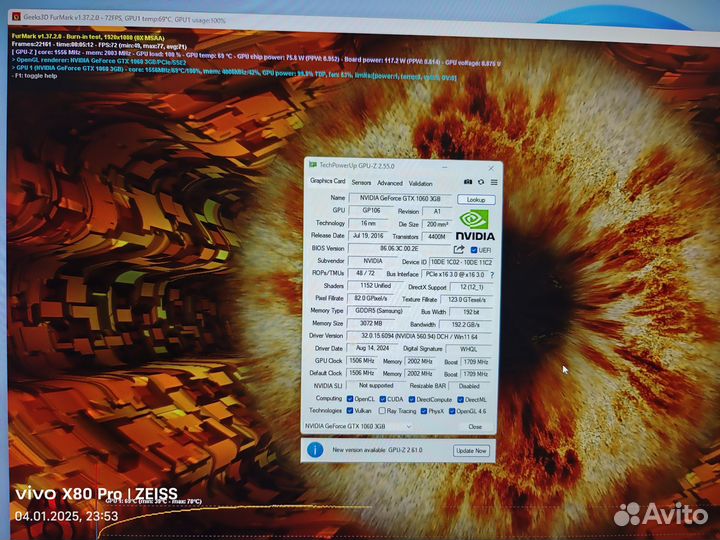Toggle the CUDA checkbox
This screenshot has width=720, height=540.
click(x=382, y=399)
